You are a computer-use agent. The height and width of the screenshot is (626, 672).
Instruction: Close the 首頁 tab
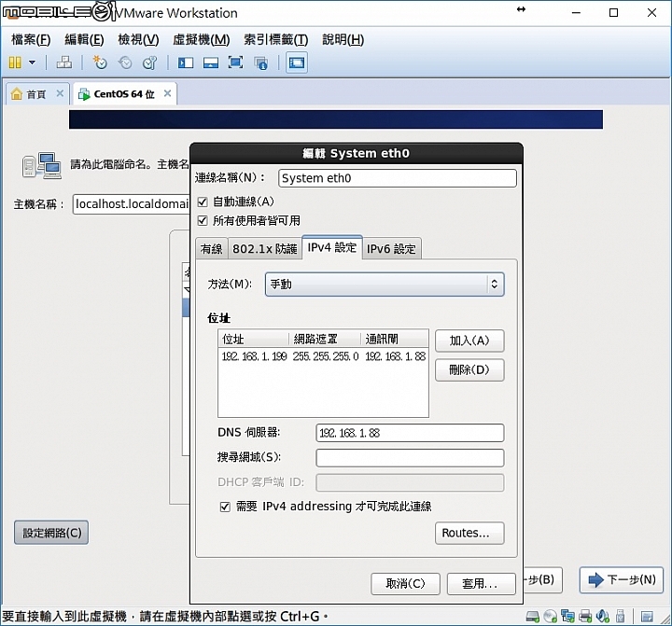(60, 93)
